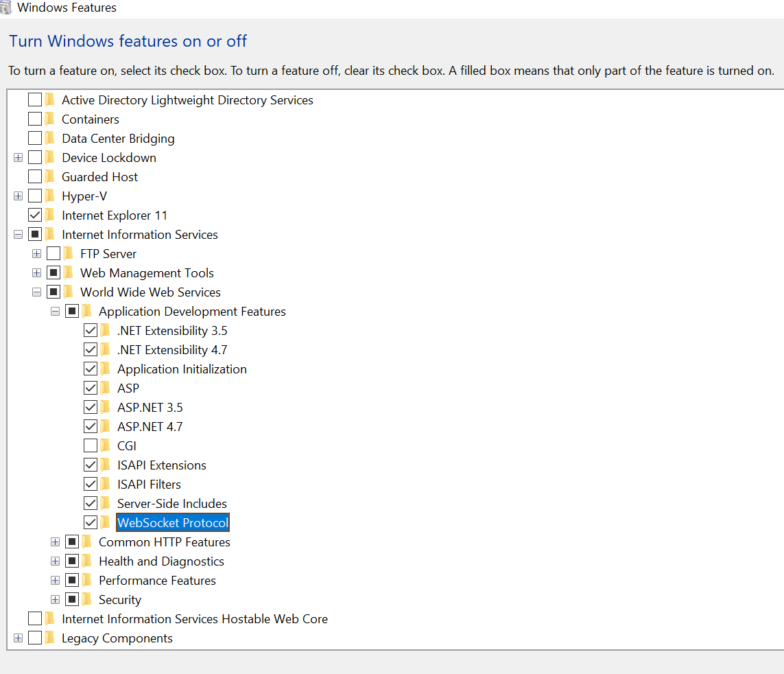The height and width of the screenshot is (674, 784).
Task: Click folder icon beside Device Lockdown
Action: coord(49,158)
